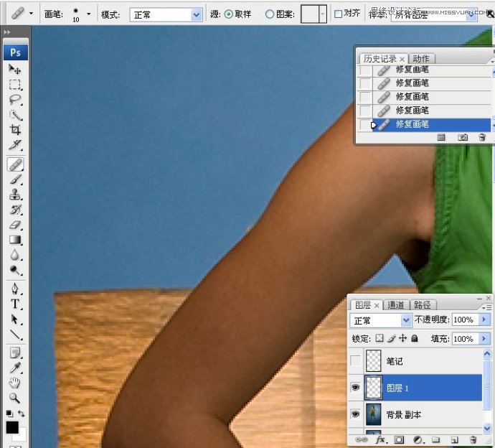Select the Magic Wand tool
Viewport: 495px width, 448px height.
pos(14,115)
